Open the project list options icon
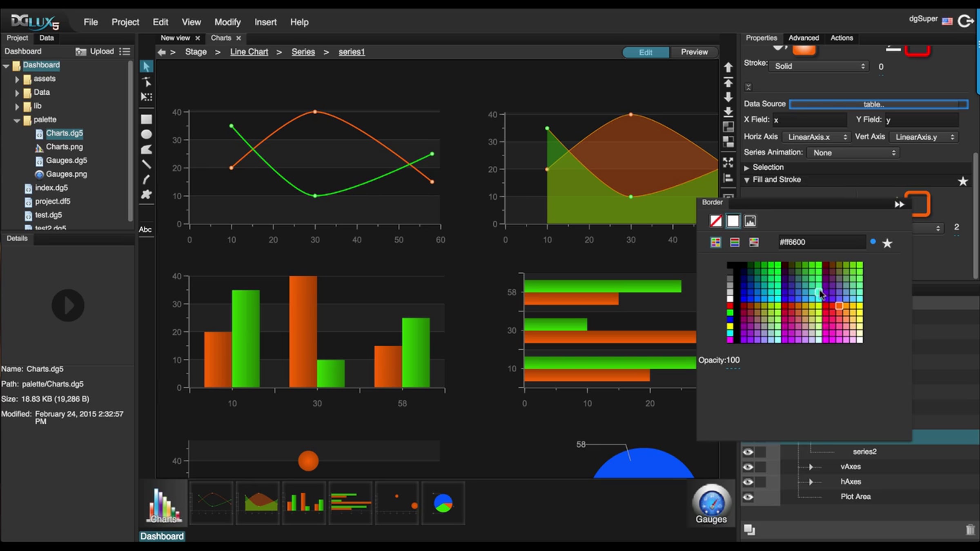The height and width of the screenshot is (551, 980). tap(125, 51)
